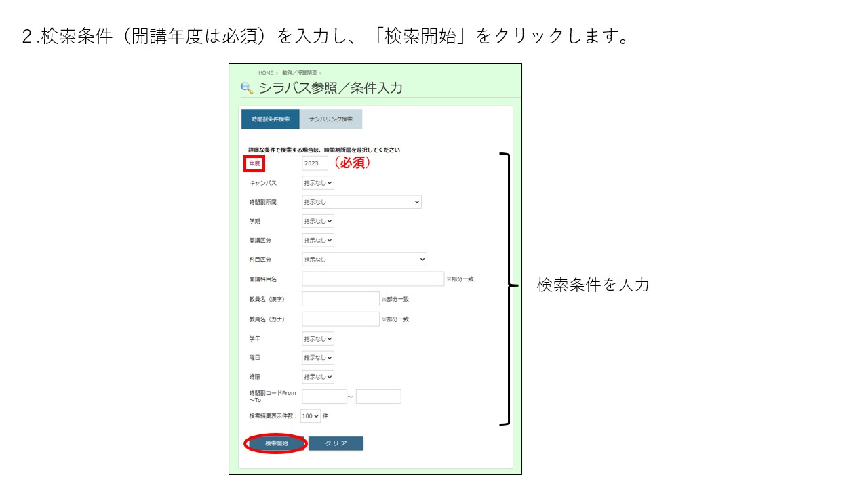The height and width of the screenshot is (488, 868).
Task: Click the クリア button
Action: click(x=336, y=443)
